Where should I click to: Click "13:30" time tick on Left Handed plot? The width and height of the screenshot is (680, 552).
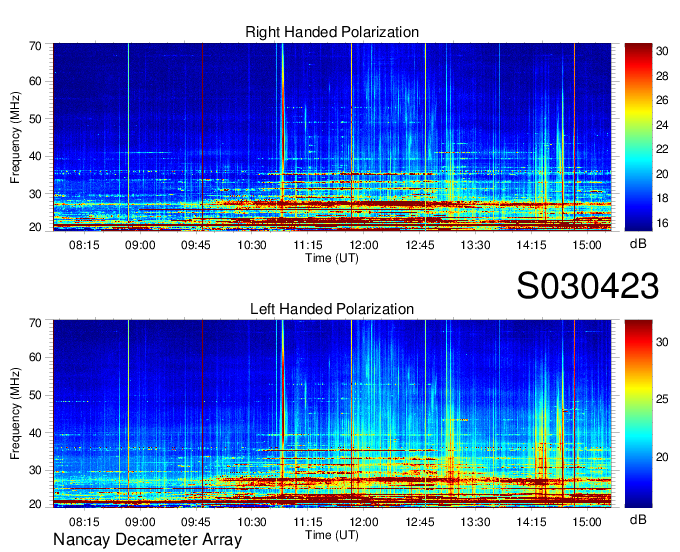pos(475,522)
